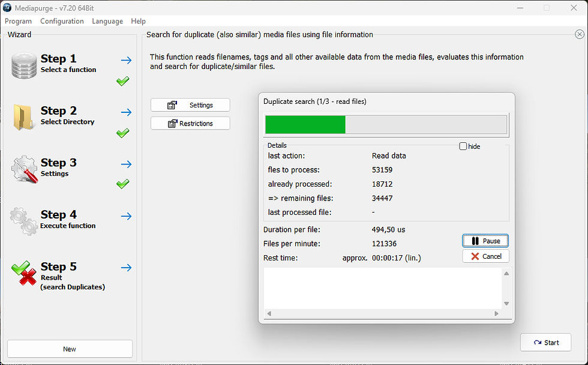This screenshot has height=365, width=588.
Task: Open the Configuration menu
Action: [62, 21]
